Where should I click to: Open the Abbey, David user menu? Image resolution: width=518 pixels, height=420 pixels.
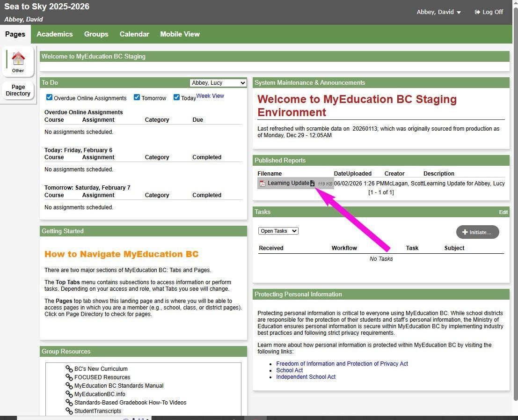point(438,12)
